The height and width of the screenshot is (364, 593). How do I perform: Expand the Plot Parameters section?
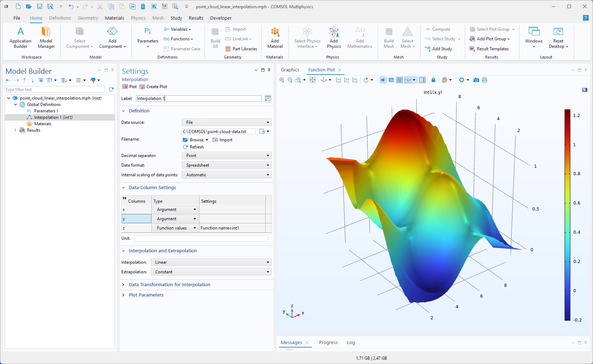[x=123, y=295]
